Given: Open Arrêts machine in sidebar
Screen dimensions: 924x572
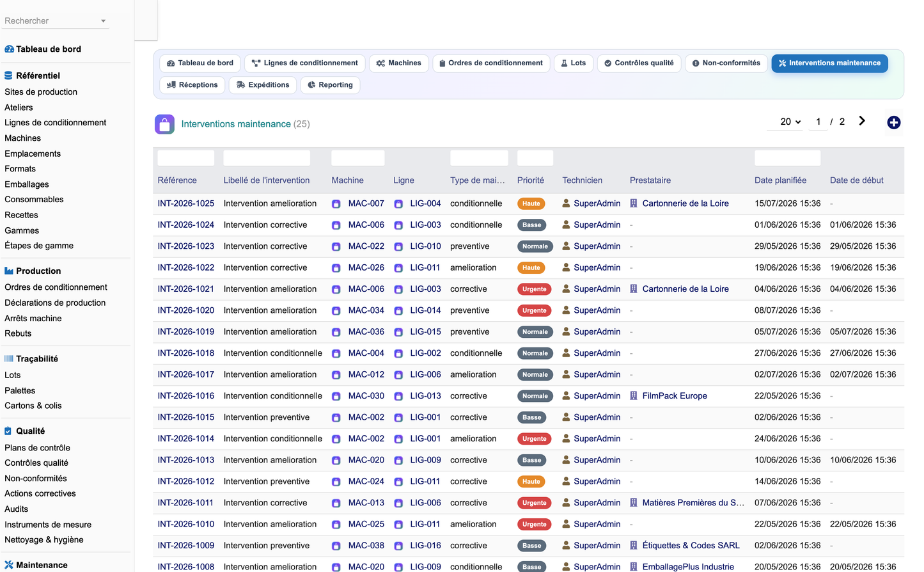Looking at the screenshot, I should [33, 319].
